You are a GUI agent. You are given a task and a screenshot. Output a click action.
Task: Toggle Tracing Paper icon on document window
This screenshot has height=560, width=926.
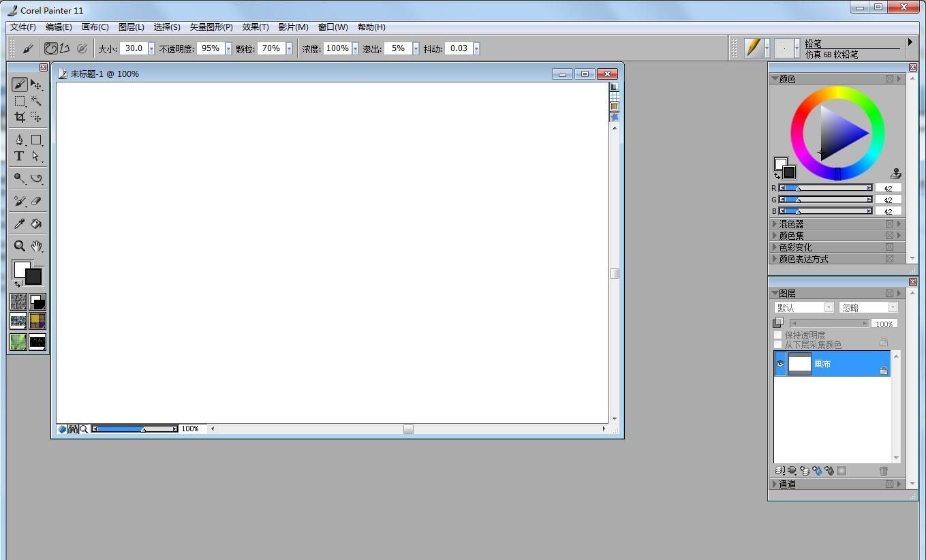pos(614,87)
